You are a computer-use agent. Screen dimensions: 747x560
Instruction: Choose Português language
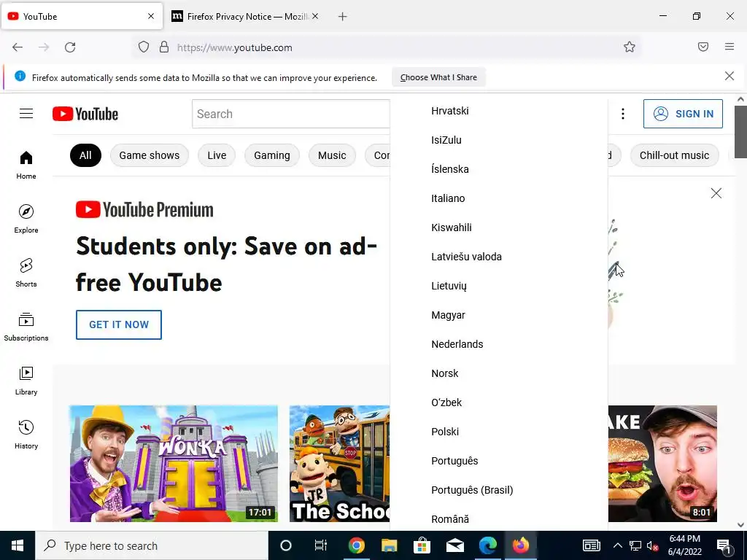tap(499, 461)
